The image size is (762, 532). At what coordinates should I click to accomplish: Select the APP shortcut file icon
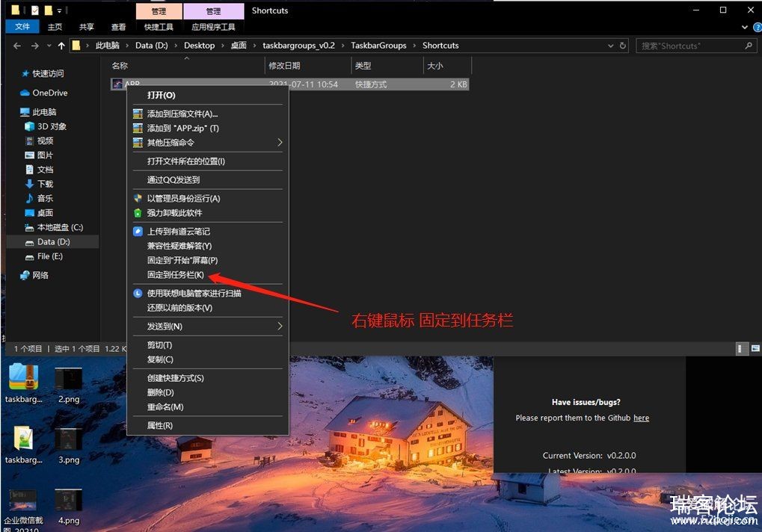pos(117,84)
